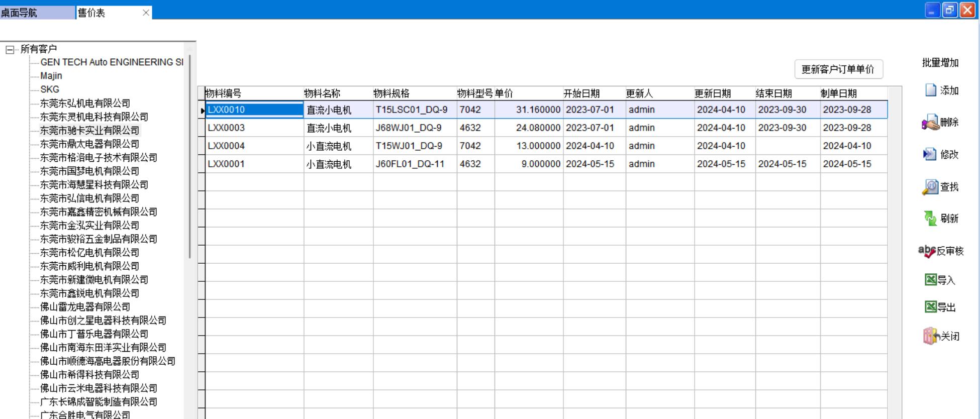980x419 pixels.
Task: Export to Excel using 导出 icon
Action: coord(931,307)
